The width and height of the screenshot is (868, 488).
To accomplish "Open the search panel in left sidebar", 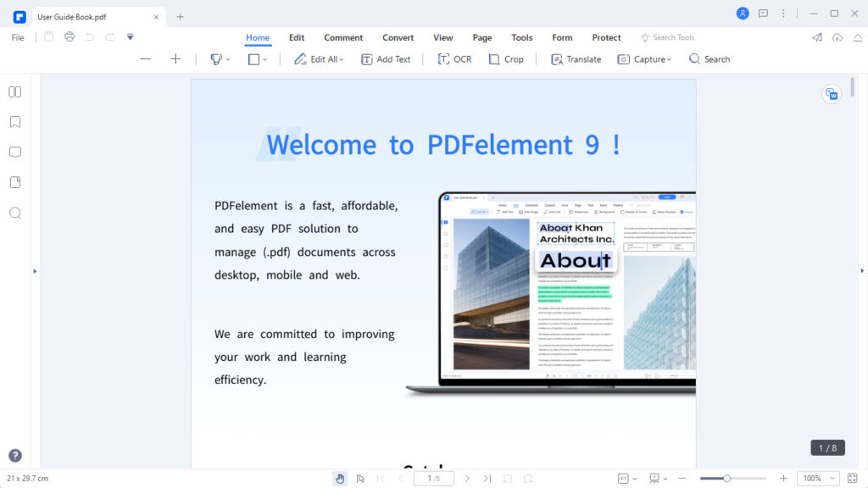I will pyautogui.click(x=15, y=213).
